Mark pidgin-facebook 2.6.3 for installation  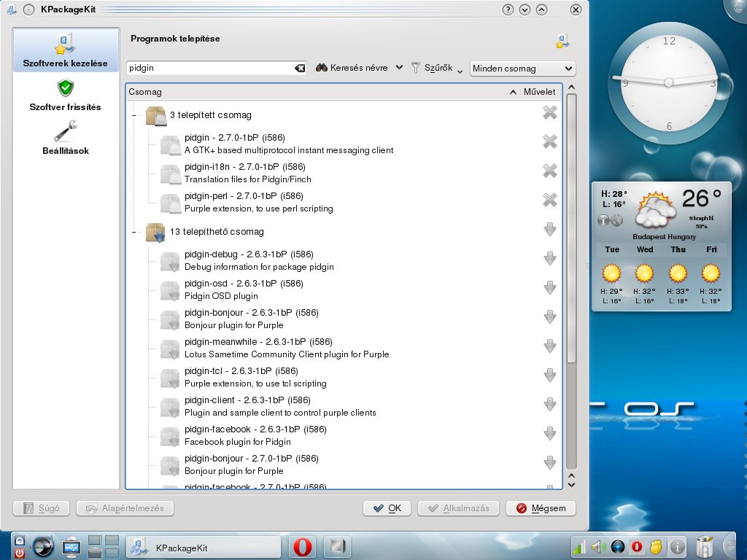(x=550, y=433)
